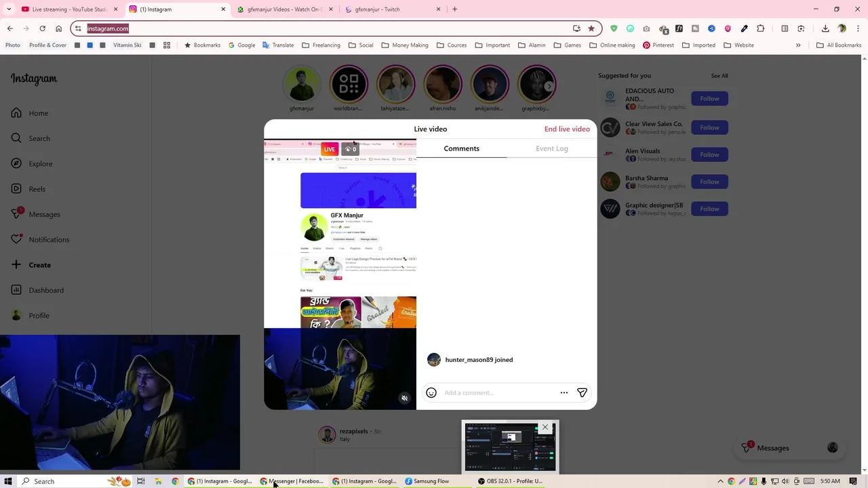This screenshot has height=488, width=868.
Task: Open the Money Making bookmarks folder
Action: tap(405, 45)
